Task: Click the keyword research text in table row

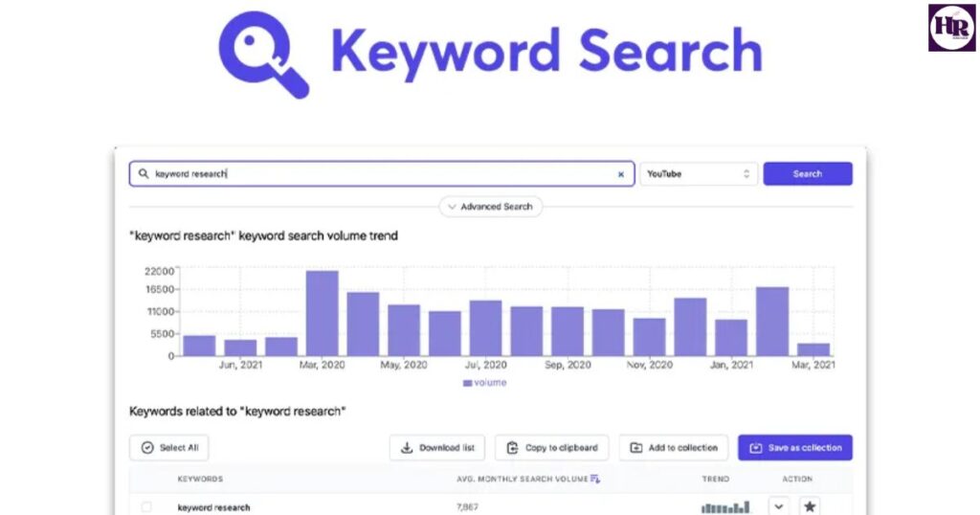Action: pos(213,507)
